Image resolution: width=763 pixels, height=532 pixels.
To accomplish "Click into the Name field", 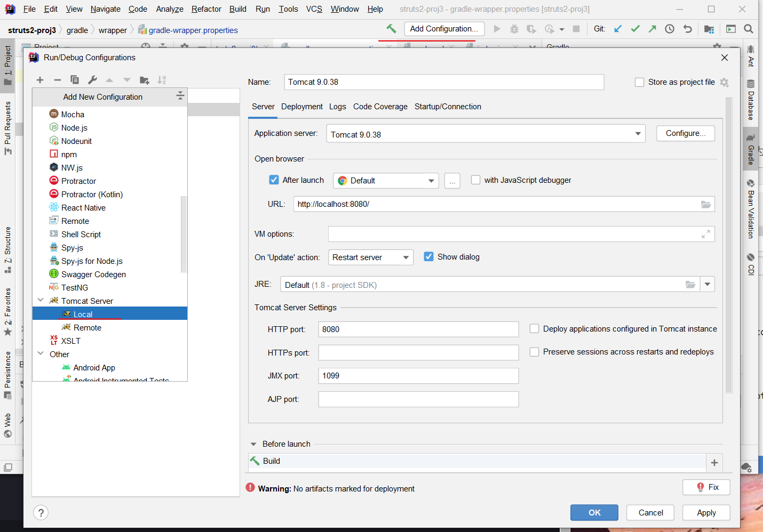I will (x=444, y=82).
